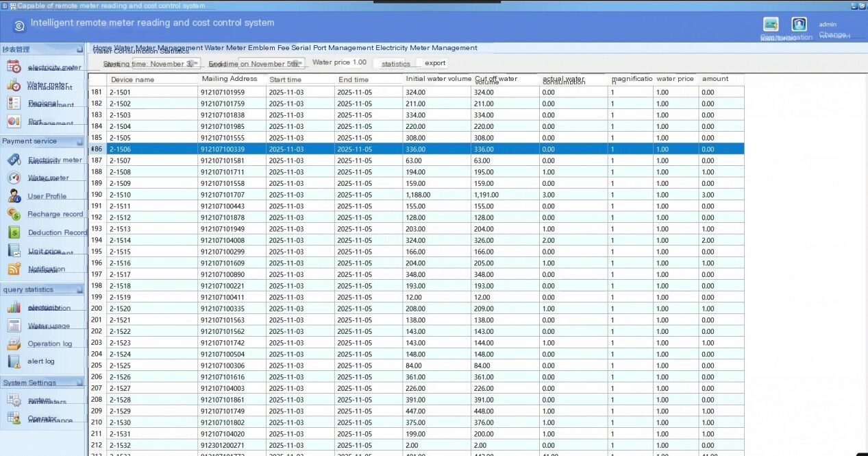Open the User Profile icon

point(14,196)
